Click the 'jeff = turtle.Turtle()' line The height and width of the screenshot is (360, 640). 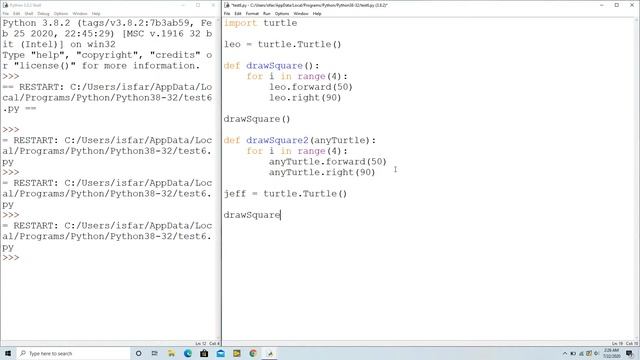click(x=285, y=193)
